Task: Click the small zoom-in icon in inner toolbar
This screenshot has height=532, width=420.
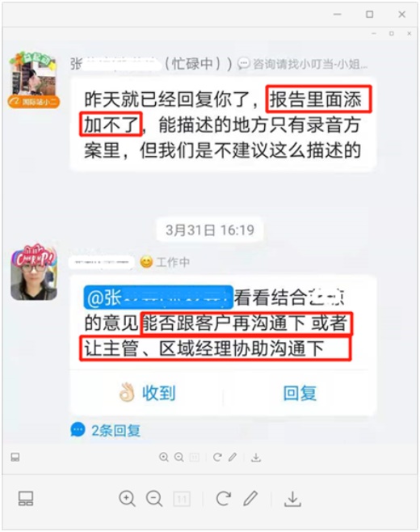Action: [164, 458]
